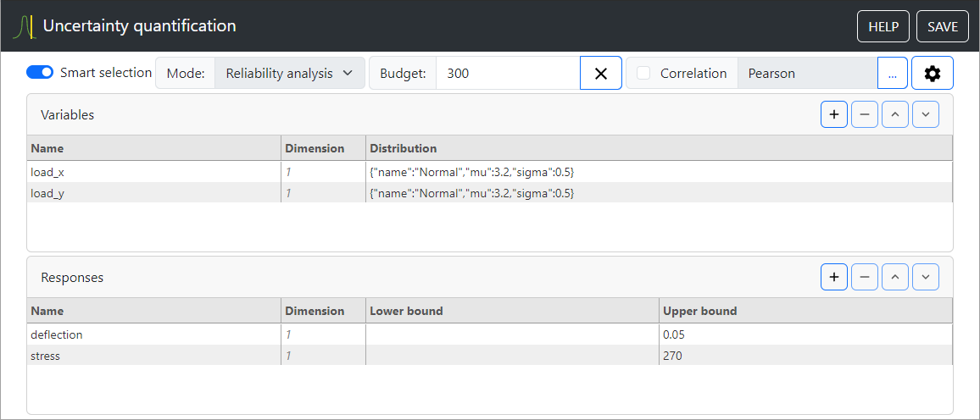
Task: Move response up with chevron
Action: tap(895, 277)
